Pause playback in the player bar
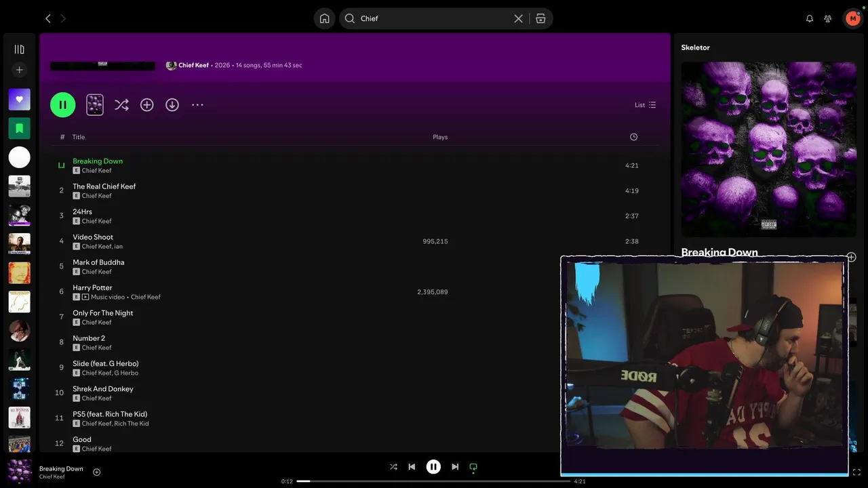 (x=433, y=466)
